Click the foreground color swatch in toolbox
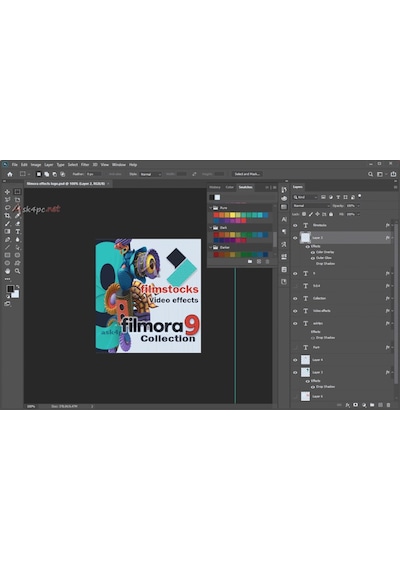The width and height of the screenshot is (400, 570). [x=10, y=289]
